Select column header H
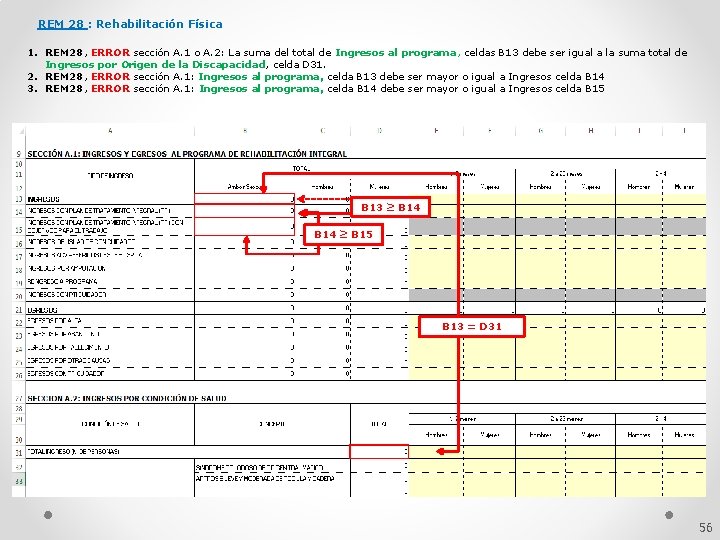Image resolution: width=720 pixels, height=540 pixels. click(x=591, y=131)
